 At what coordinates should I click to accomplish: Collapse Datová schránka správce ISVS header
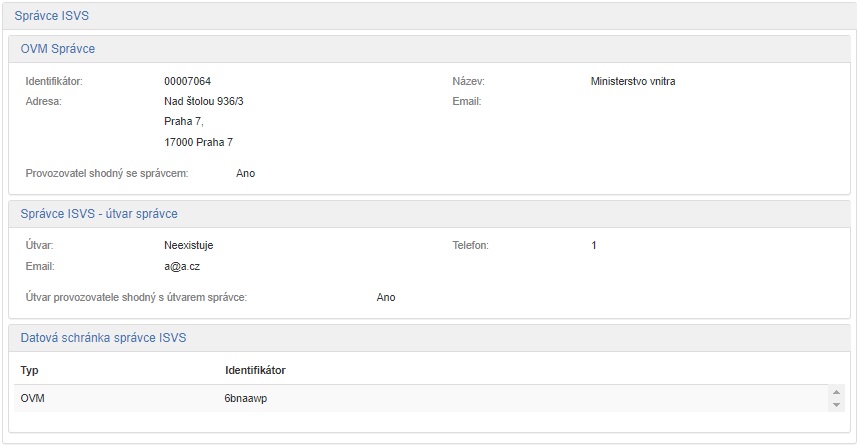click(103, 338)
